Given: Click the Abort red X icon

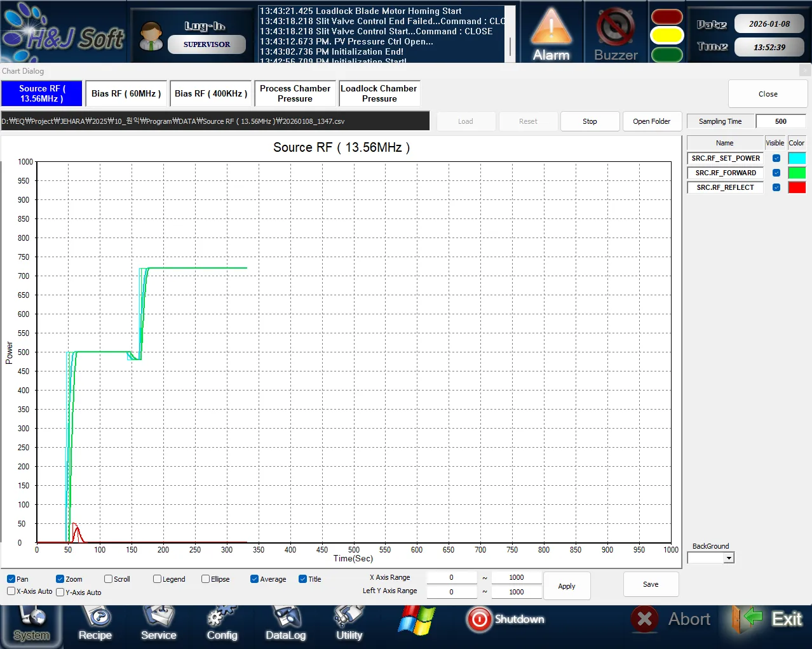Looking at the screenshot, I should coord(644,619).
